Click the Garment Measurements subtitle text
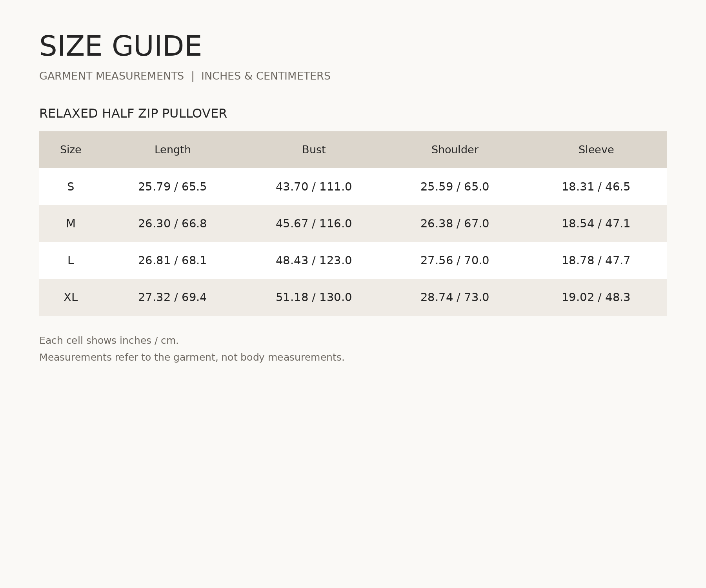 pos(111,76)
